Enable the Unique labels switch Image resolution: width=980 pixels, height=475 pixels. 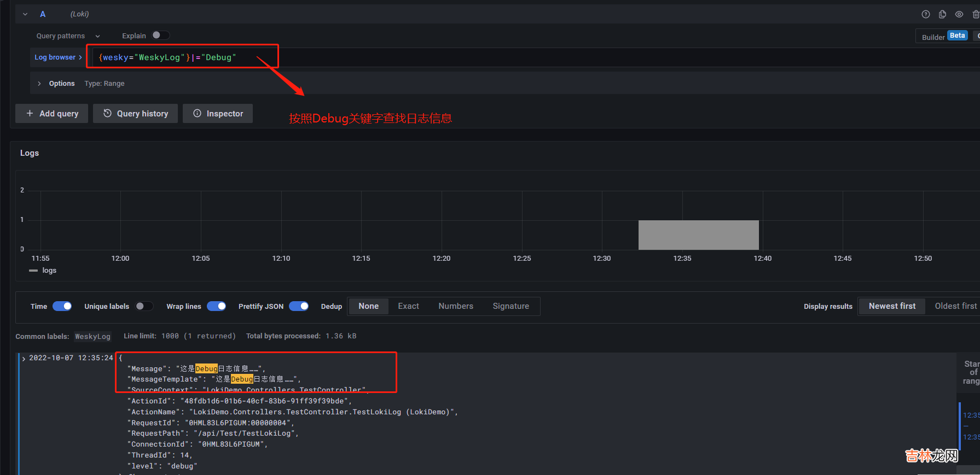(x=144, y=306)
